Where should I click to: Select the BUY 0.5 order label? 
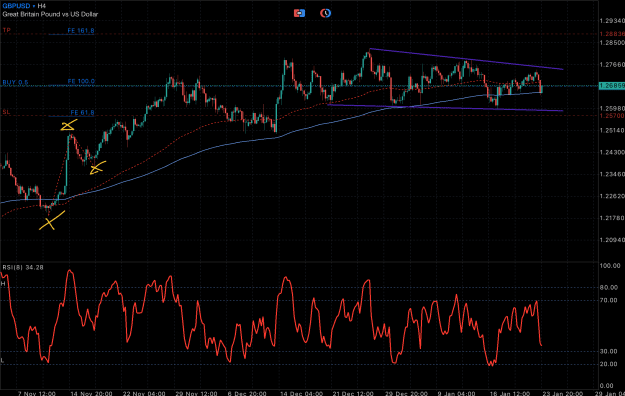pos(16,82)
